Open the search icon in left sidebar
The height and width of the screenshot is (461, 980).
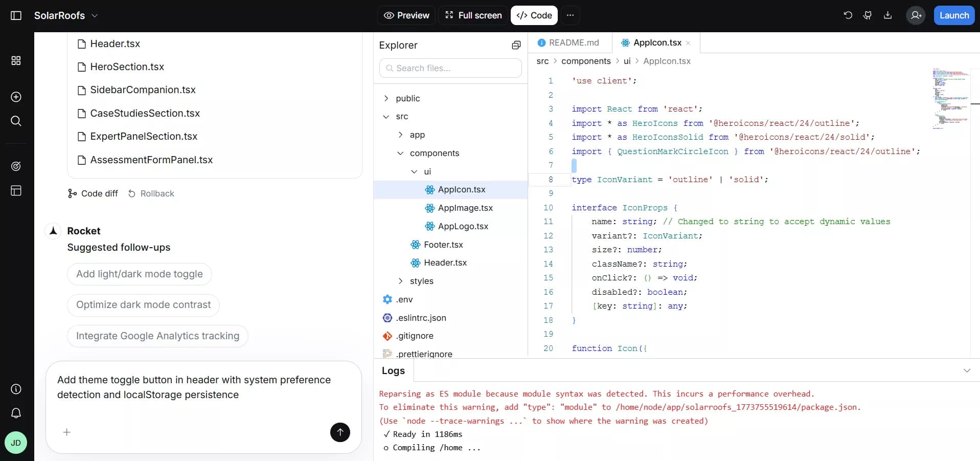(x=16, y=121)
